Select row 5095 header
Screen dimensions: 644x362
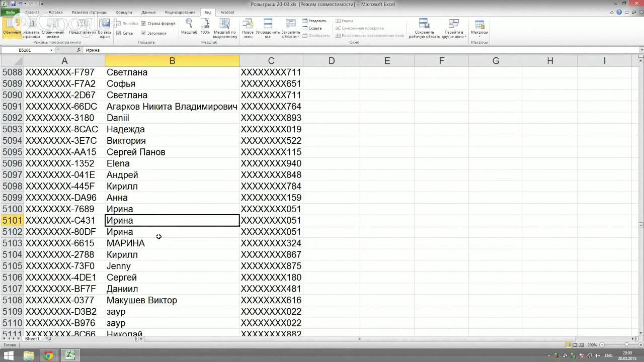[x=12, y=152]
